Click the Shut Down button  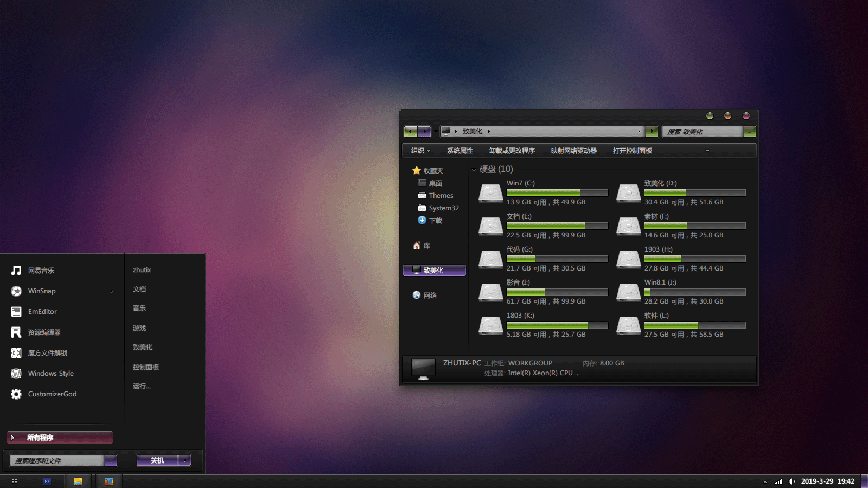click(157, 460)
